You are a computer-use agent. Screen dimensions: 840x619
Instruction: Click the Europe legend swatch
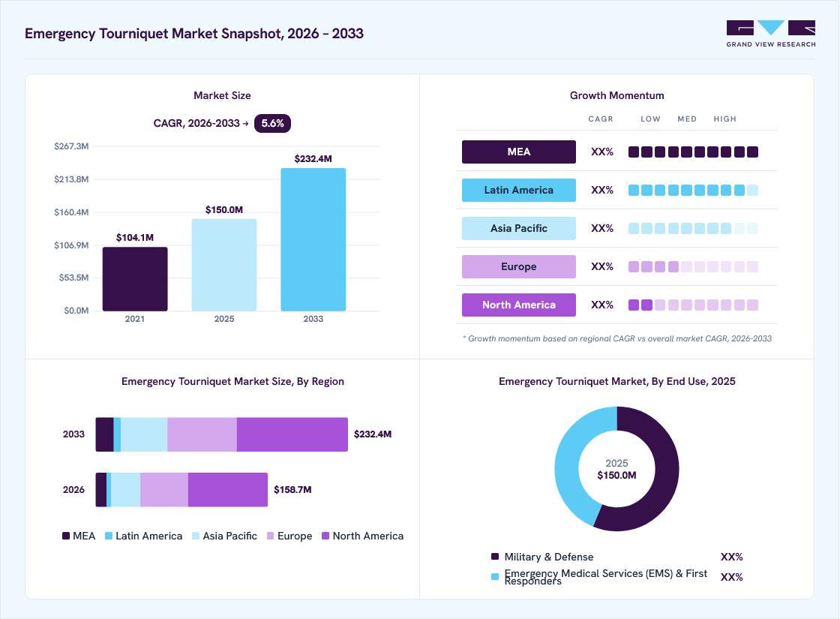click(x=271, y=536)
